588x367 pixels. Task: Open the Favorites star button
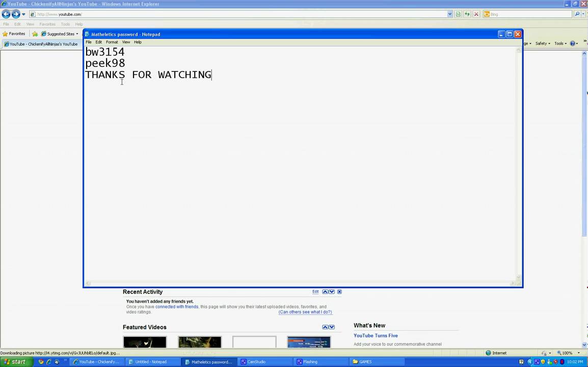point(14,34)
